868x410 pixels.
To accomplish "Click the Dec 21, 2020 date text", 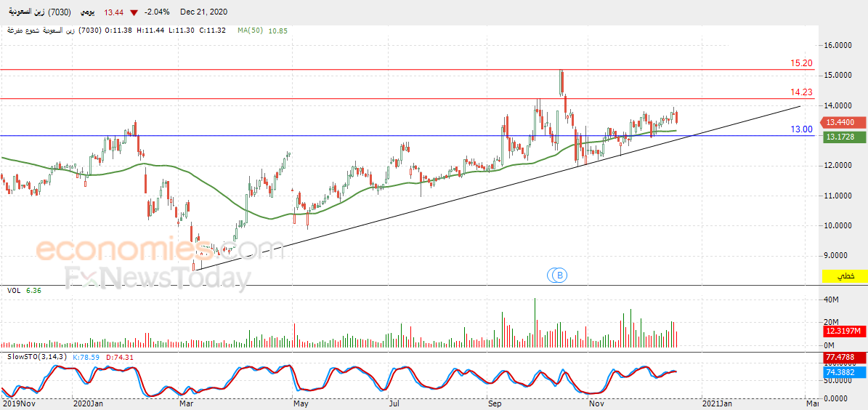I will pyautogui.click(x=203, y=12).
